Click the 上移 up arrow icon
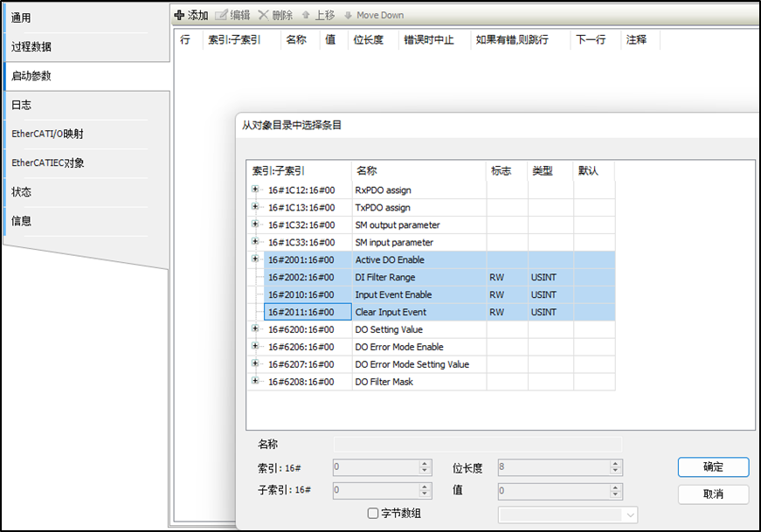This screenshot has height=532, width=761. coord(306,15)
